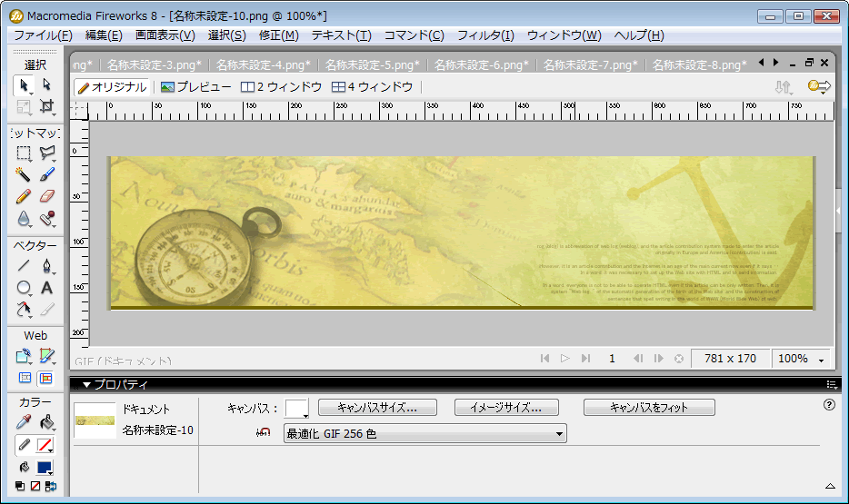Toggle hide slices and hotspots button
The width and height of the screenshot is (849, 504).
[x=25, y=378]
